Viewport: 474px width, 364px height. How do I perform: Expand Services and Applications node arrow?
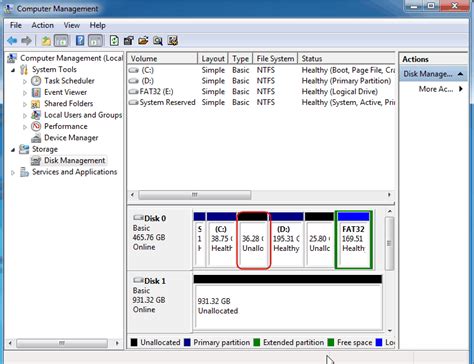(13, 172)
